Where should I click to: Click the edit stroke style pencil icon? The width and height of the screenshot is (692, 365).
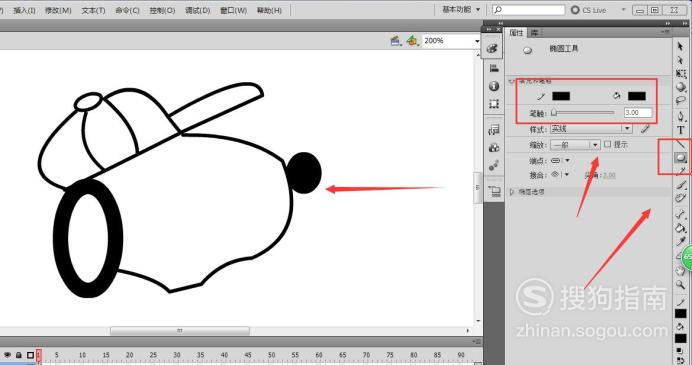click(x=645, y=129)
